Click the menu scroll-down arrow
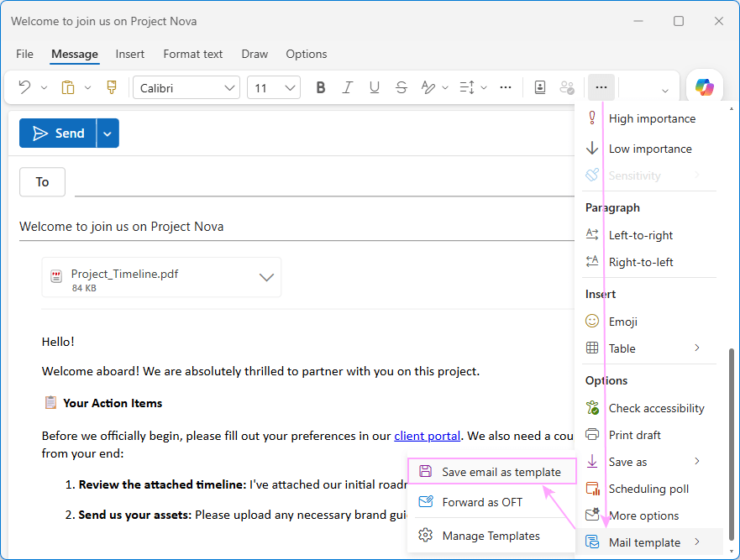The image size is (740, 560). (731, 552)
